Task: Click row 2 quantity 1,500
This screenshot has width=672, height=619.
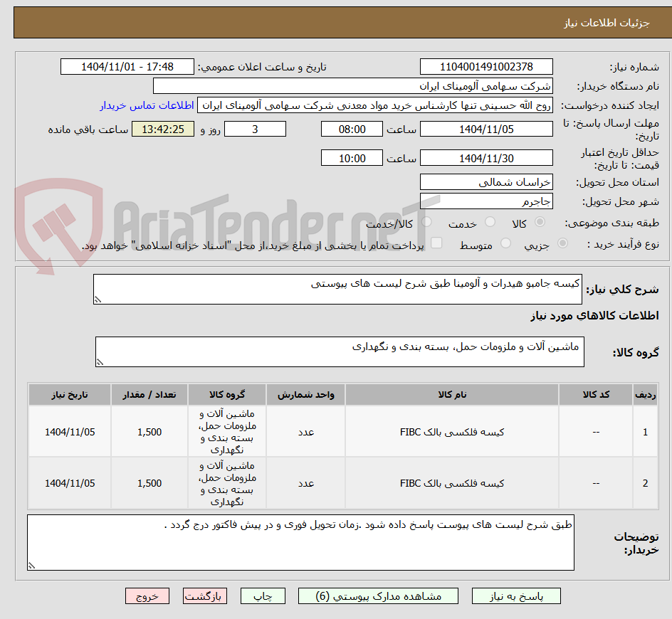Action: pos(149,483)
